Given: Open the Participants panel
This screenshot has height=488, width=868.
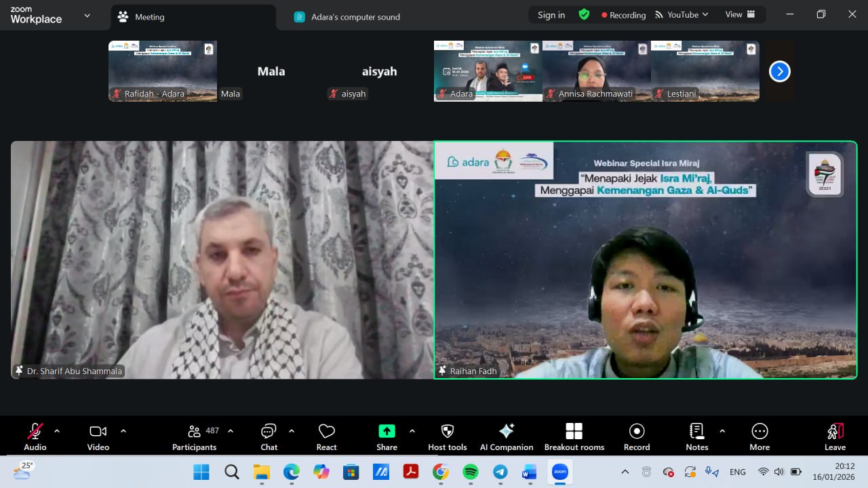Looking at the screenshot, I should (195, 436).
